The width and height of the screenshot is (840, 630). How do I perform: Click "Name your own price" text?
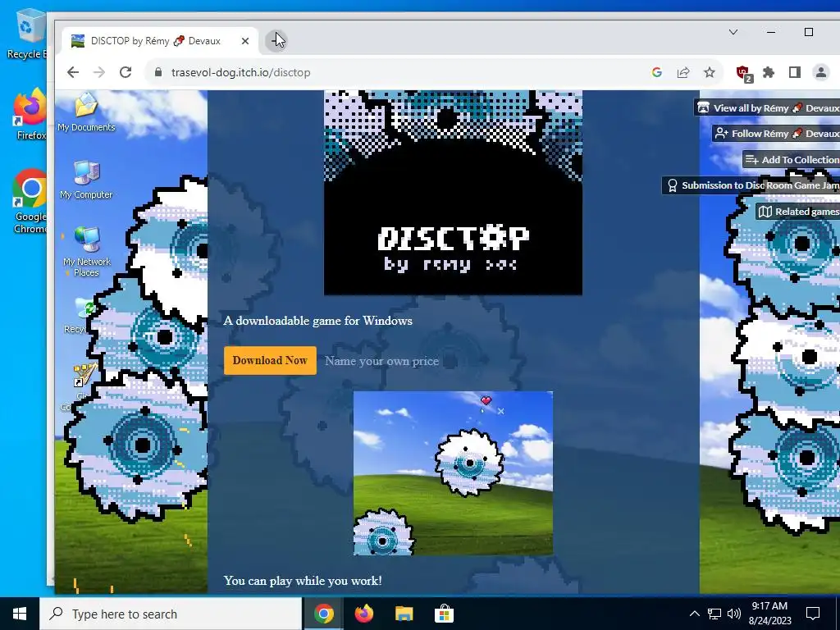pyautogui.click(x=382, y=361)
